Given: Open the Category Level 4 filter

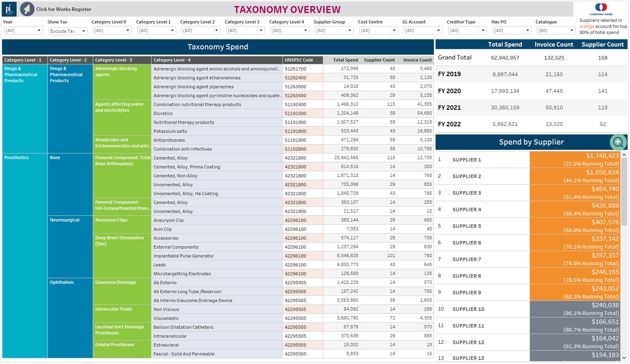Looking at the screenshot, I should [x=290, y=30].
